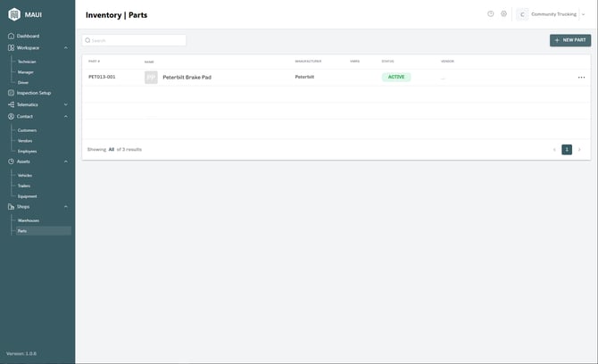Open Vehicles under Assets

[x=25, y=175]
